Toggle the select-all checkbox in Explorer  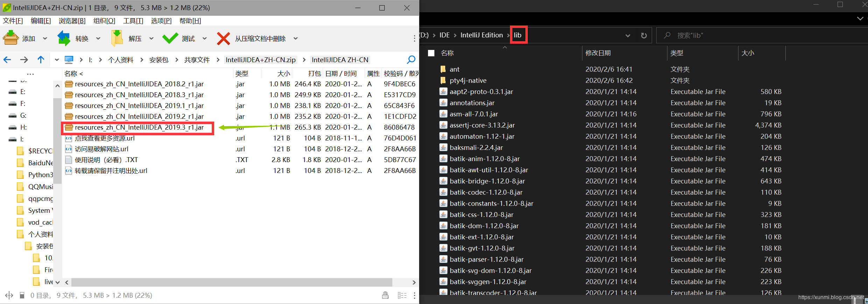(x=431, y=53)
